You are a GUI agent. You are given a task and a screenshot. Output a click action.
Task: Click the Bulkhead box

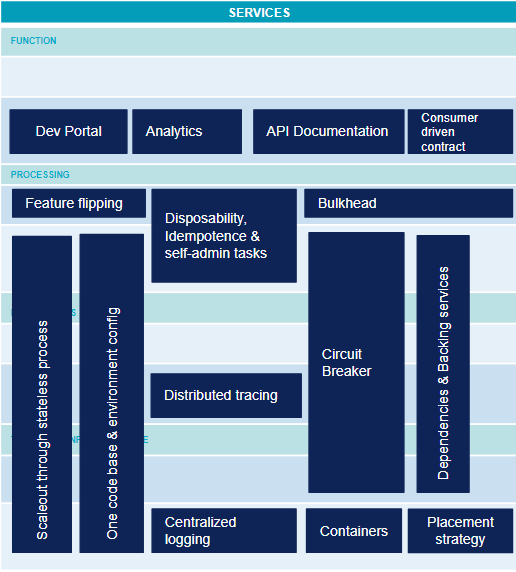tap(408, 203)
